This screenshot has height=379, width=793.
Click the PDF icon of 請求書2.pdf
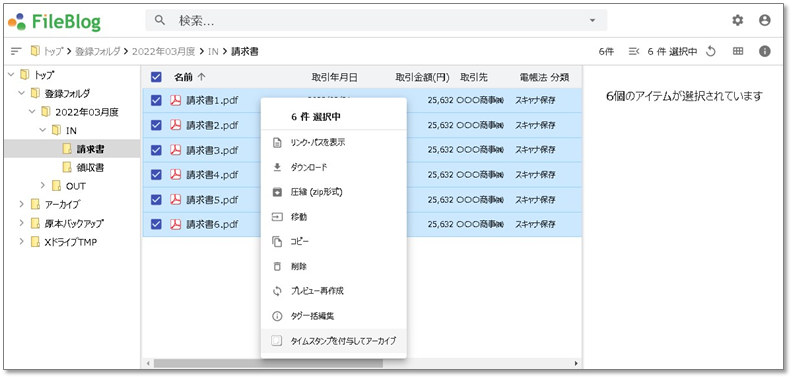[175, 125]
